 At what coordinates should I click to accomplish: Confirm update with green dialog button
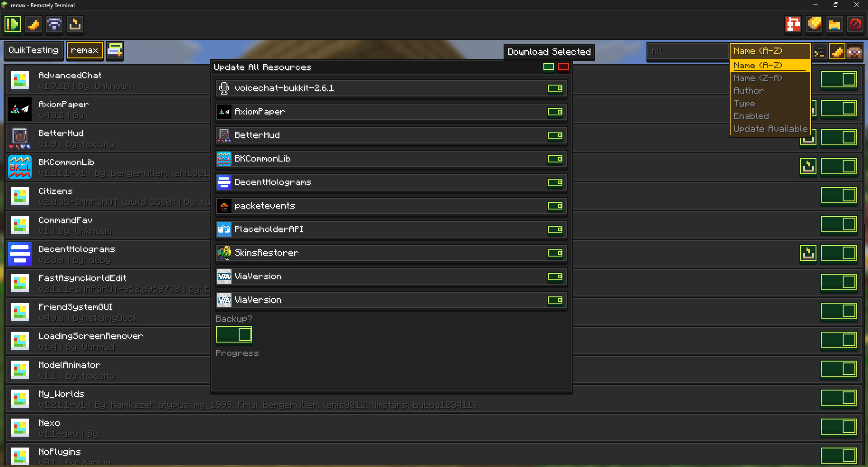[549, 67]
